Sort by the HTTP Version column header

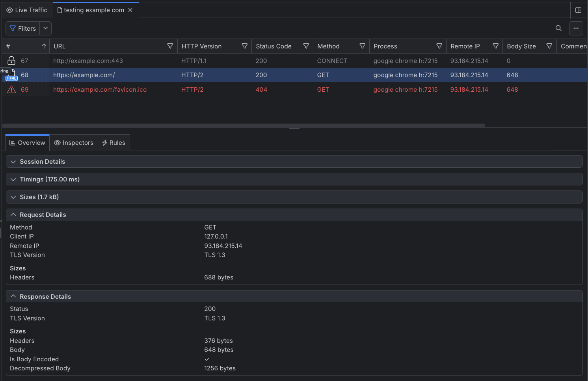tap(201, 46)
